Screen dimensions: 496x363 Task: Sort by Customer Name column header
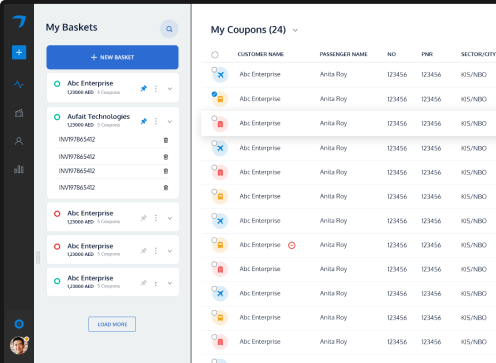coord(261,54)
